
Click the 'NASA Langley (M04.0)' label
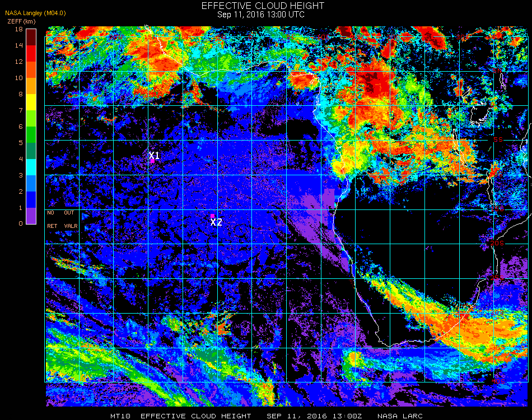coord(35,13)
